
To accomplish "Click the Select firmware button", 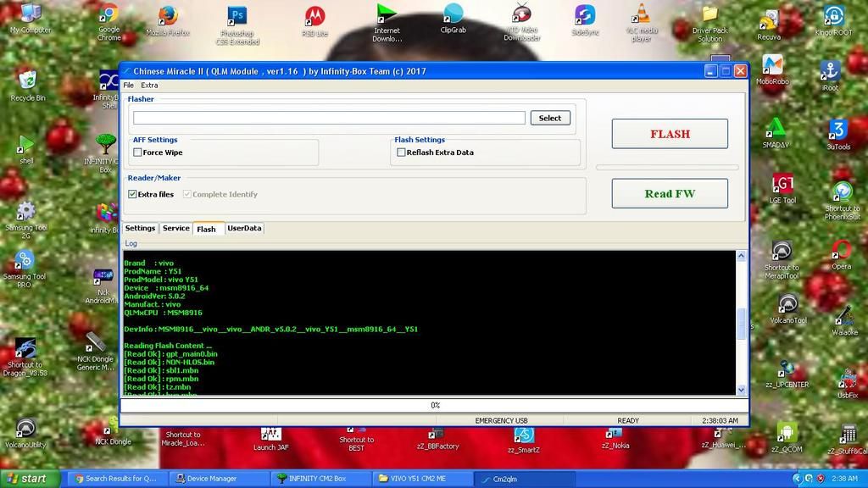I will [549, 118].
